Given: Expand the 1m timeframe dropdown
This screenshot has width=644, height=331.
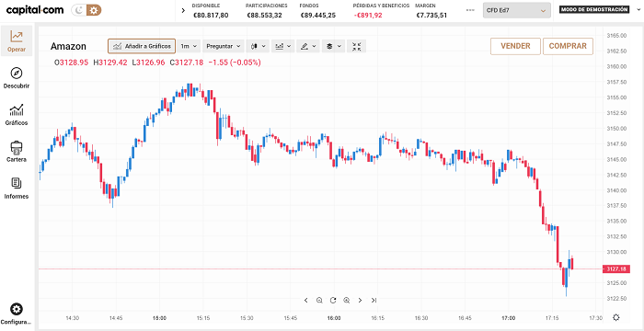Looking at the screenshot, I should click(189, 46).
